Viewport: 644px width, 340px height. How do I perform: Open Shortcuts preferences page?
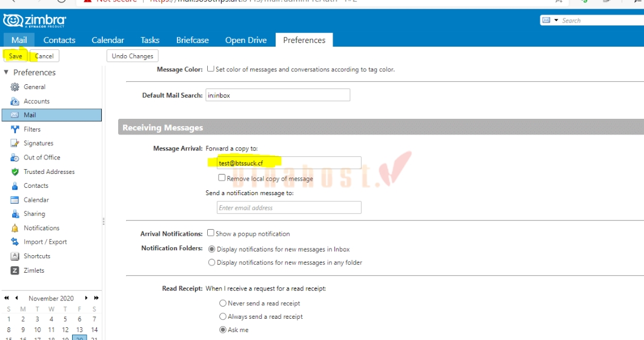(x=37, y=256)
